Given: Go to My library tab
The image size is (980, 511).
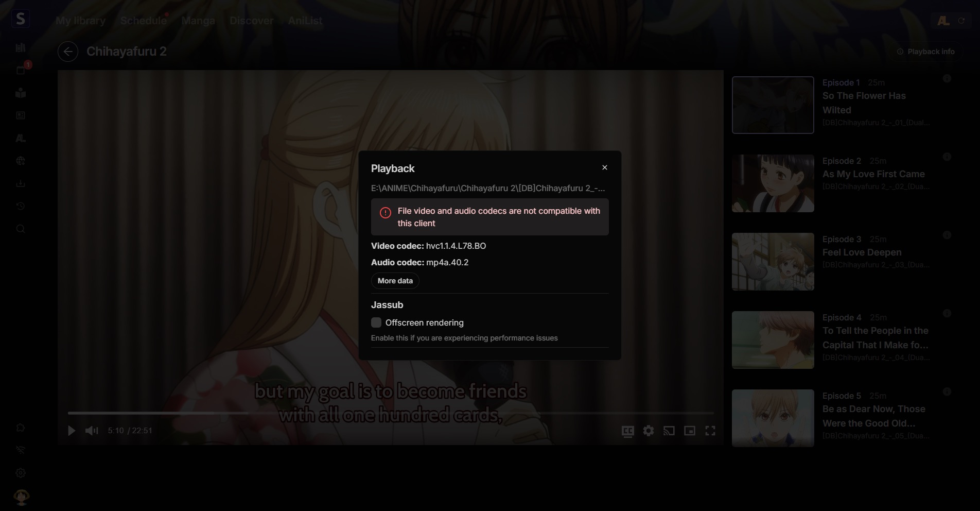Looking at the screenshot, I should [x=81, y=21].
